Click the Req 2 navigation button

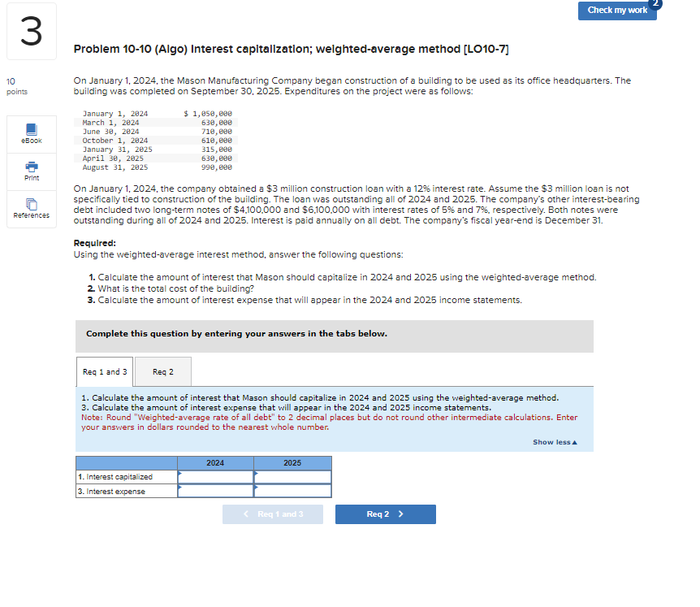click(x=385, y=514)
